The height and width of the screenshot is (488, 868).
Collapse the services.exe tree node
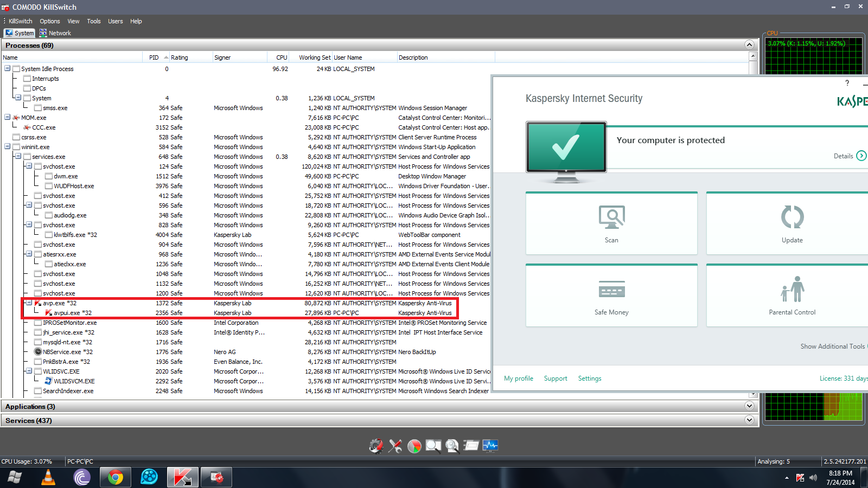click(x=18, y=157)
